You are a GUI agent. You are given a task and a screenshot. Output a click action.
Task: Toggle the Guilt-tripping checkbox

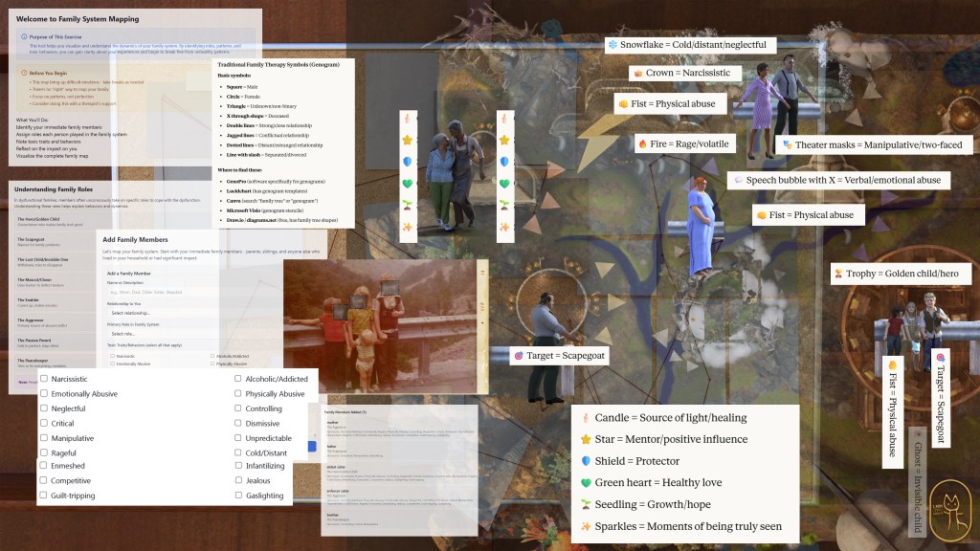coord(44,496)
